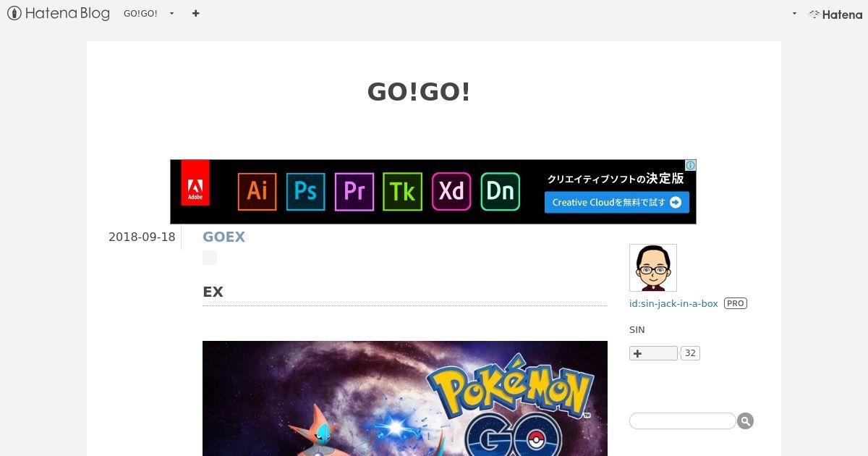The image size is (868, 456).
Task: Click the subscriber count 32
Action: pyautogui.click(x=690, y=353)
